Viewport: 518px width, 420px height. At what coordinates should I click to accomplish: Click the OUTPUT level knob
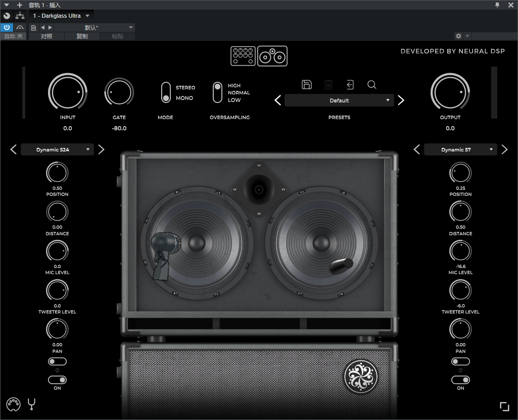point(450,92)
